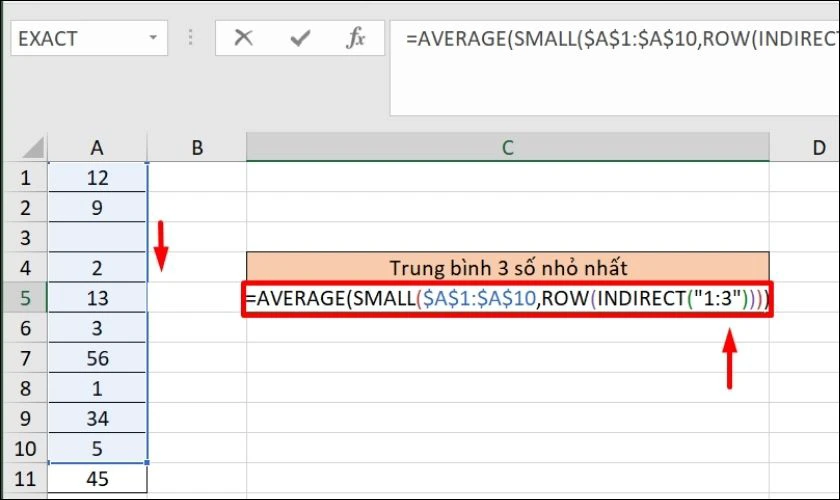
Task: Click cell A10 containing 5
Action: coord(98,448)
